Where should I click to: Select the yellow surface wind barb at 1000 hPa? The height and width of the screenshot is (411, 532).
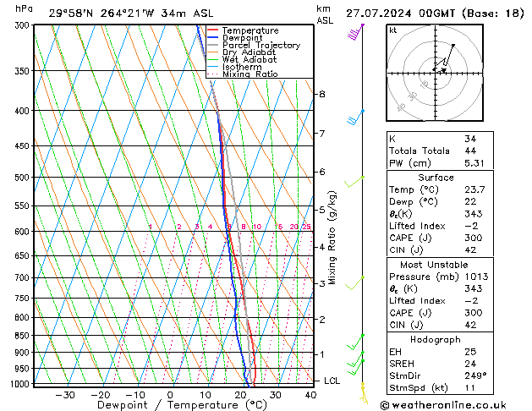point(364,388)
